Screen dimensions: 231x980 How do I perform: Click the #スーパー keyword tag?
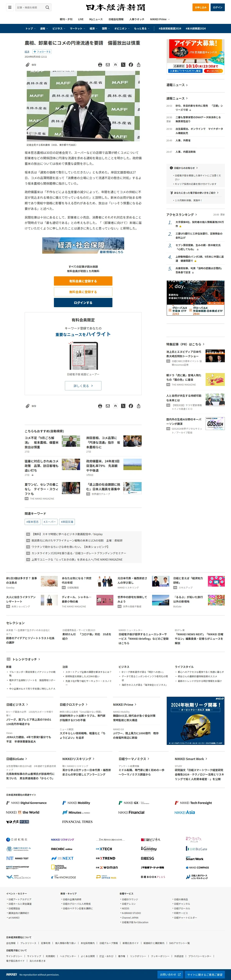[49, 521]
